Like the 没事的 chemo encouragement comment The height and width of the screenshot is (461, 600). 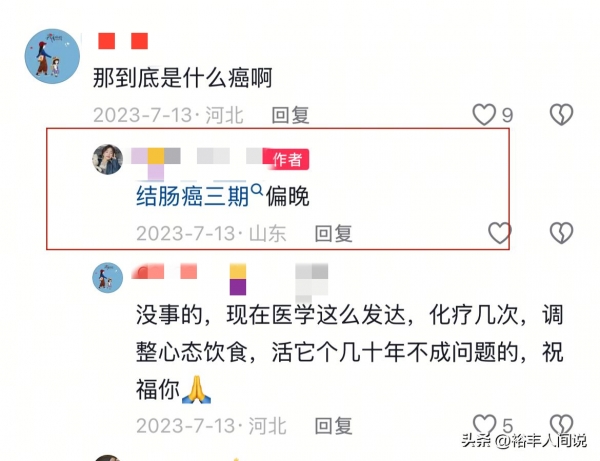point(484,425)
